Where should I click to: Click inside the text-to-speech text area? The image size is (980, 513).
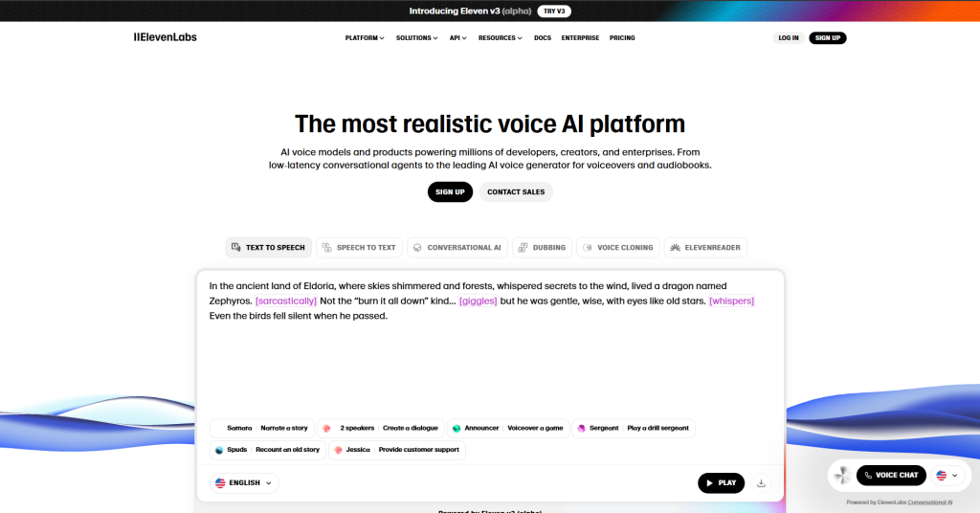490,344
